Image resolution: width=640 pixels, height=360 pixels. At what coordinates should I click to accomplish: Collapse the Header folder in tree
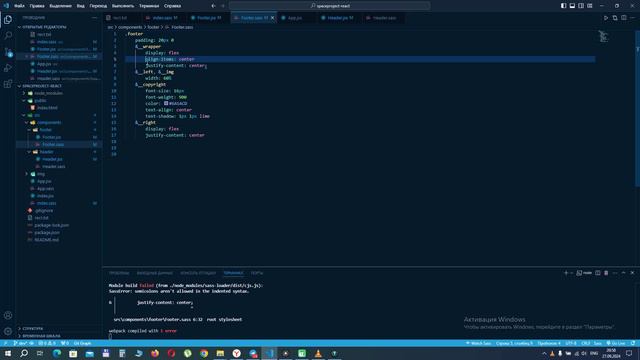pyautogui.click(x=46, y=152)
